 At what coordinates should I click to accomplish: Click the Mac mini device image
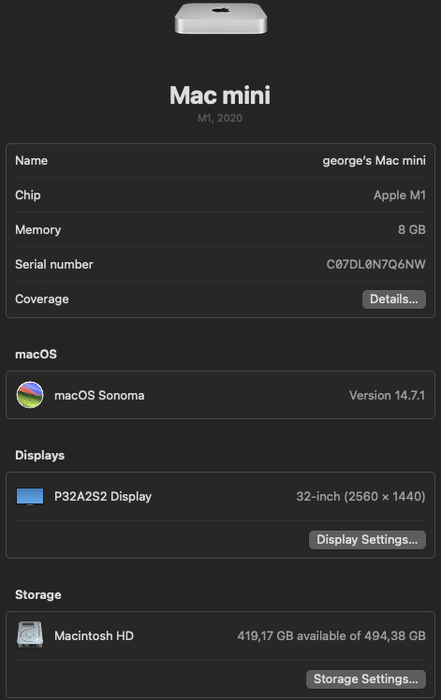tap(220, 18)
